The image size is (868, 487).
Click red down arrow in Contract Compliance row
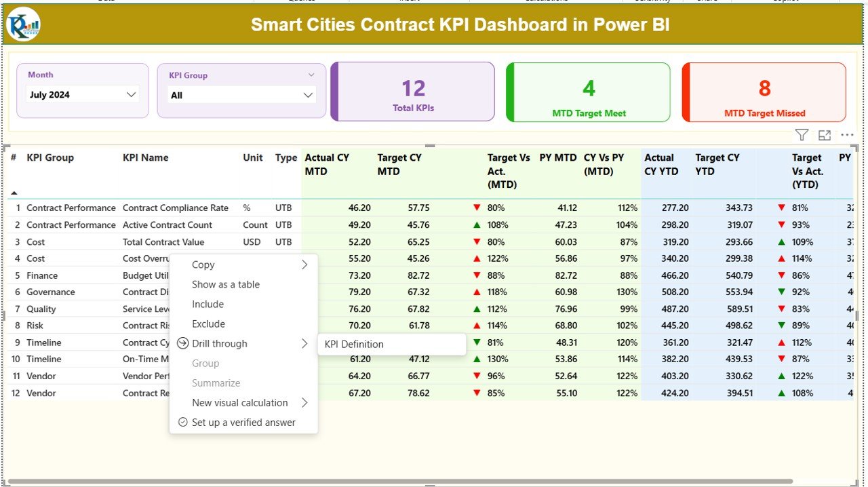(477, 208)
